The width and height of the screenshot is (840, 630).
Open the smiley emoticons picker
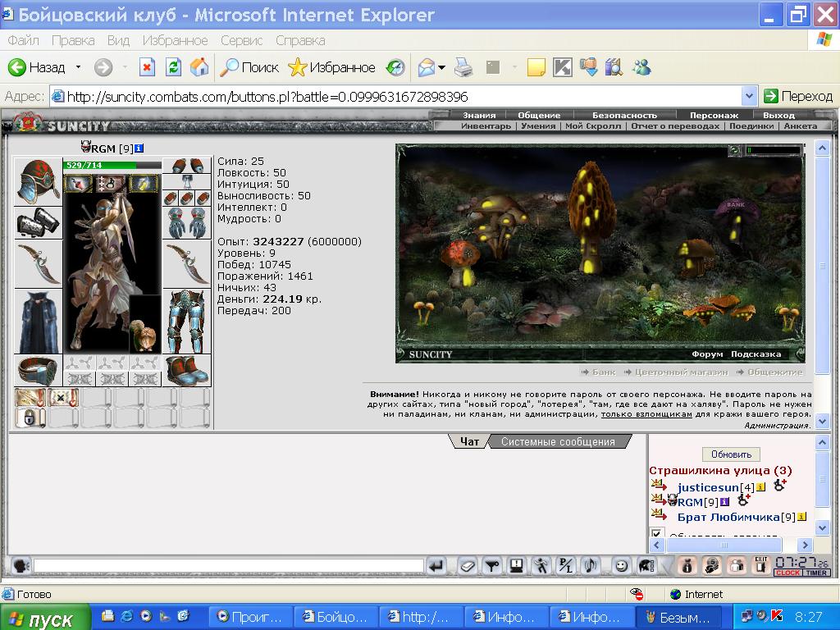[621, 566]
